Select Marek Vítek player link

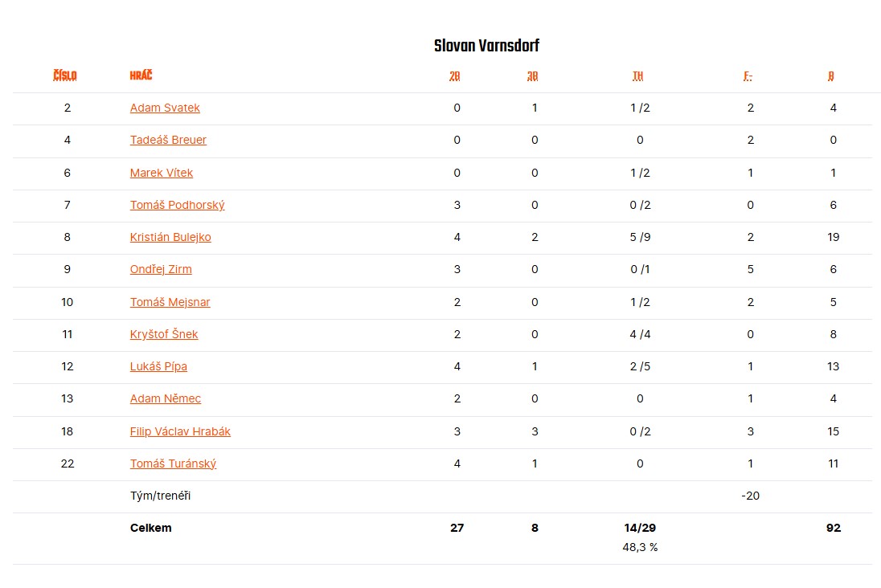[x=162, y=173]
